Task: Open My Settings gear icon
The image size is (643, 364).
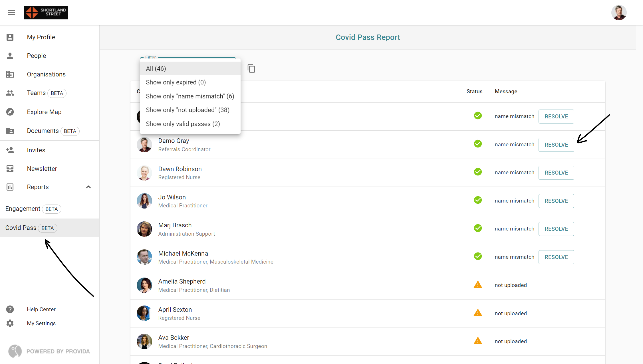Action: click(x=10, y=323)
